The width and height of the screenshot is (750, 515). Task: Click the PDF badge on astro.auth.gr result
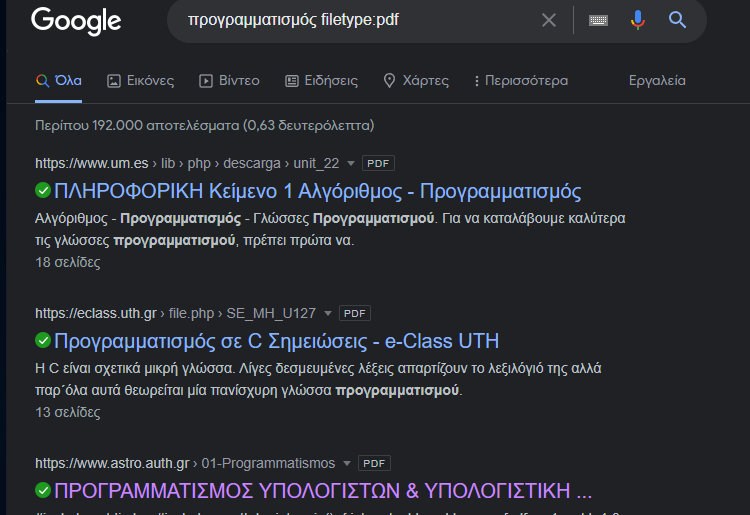click(x=374, y=463)
